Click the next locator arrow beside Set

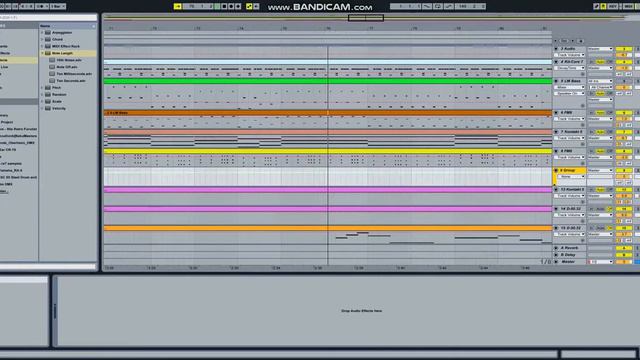click(x=572, y=41)
